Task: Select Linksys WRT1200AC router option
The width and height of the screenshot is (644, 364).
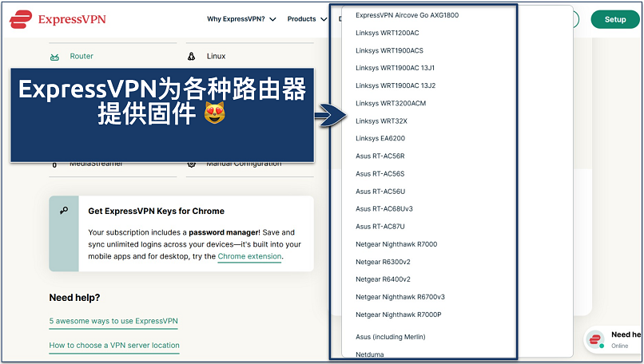Action: pos(387,33)
